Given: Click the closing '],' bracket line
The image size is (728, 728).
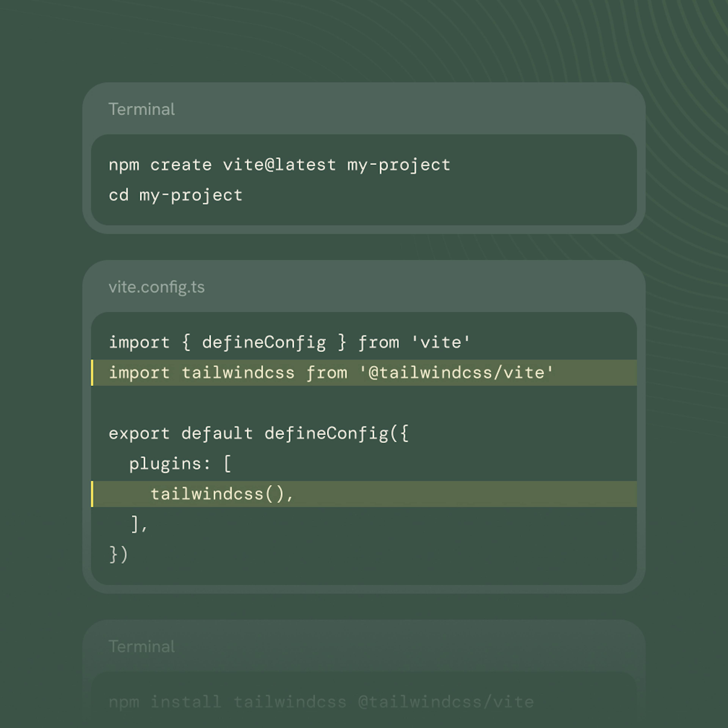Looking at the screenshot, I should pos(139,524).
